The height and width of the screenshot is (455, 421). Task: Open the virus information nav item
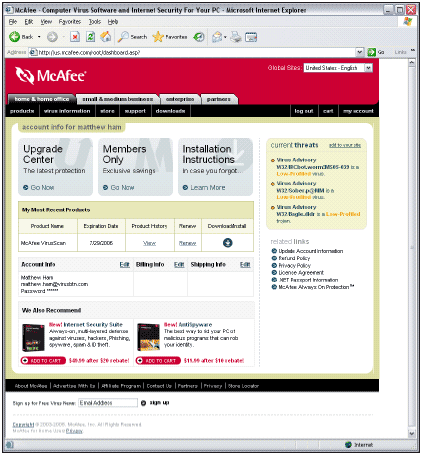pyautogui.click(x=67, y=111)
